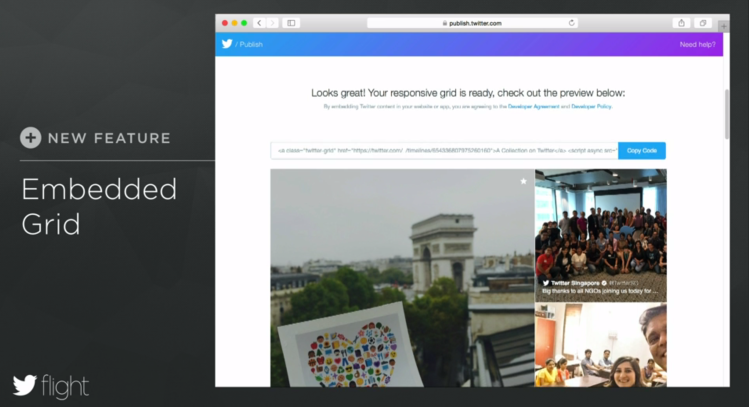Open the Twitter Singapore group photo tile
Screen dimensions: 749x407
pos(600,235)
